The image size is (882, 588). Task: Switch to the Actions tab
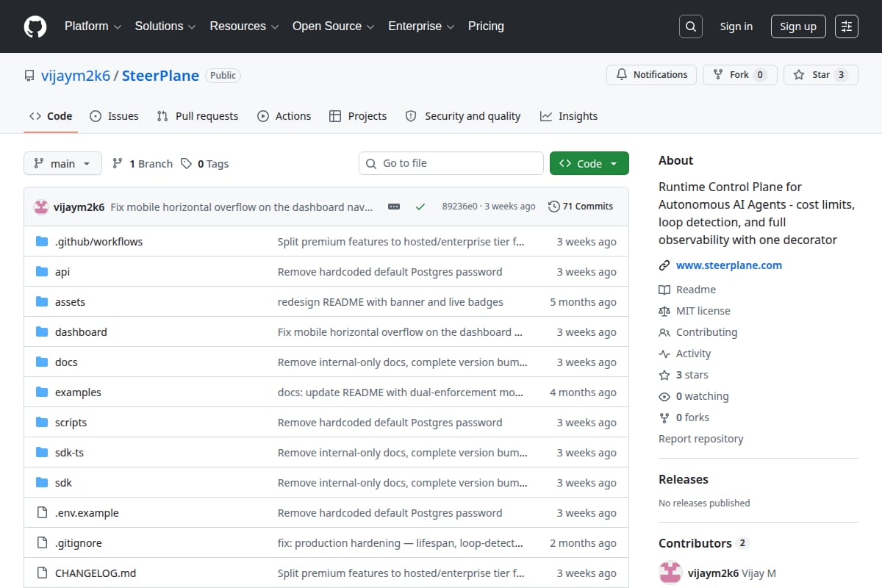point(284,116)
